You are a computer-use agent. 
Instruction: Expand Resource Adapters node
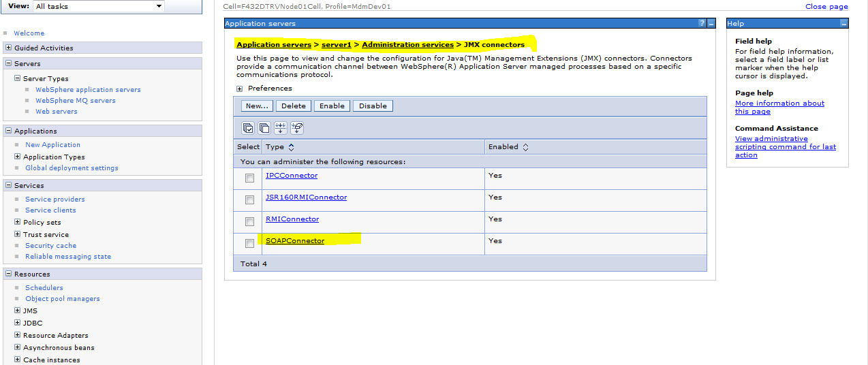tap(18, 335)
